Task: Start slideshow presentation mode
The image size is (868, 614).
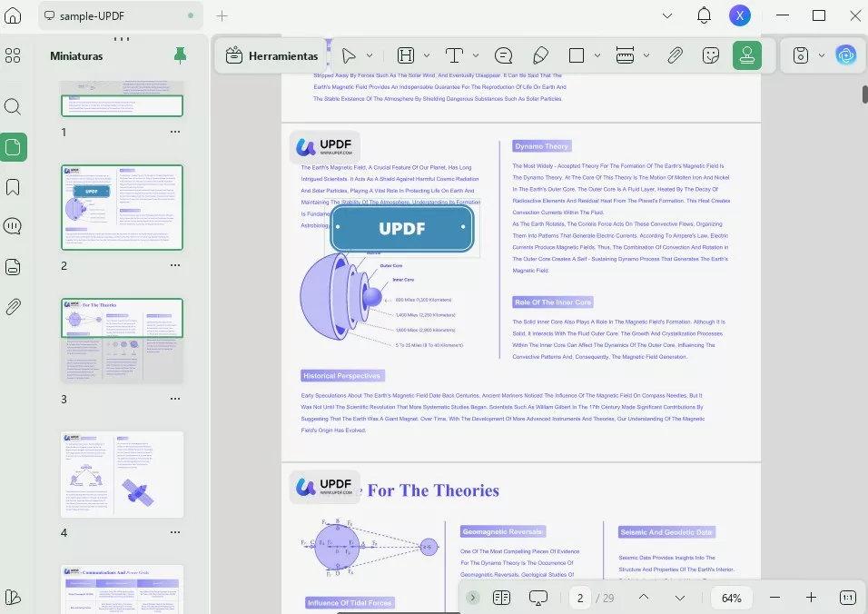Action: (538, 598)
